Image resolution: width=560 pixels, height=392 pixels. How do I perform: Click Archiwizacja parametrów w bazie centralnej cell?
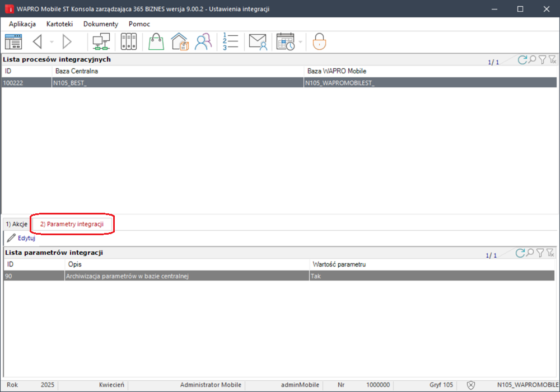pos(186,276)
